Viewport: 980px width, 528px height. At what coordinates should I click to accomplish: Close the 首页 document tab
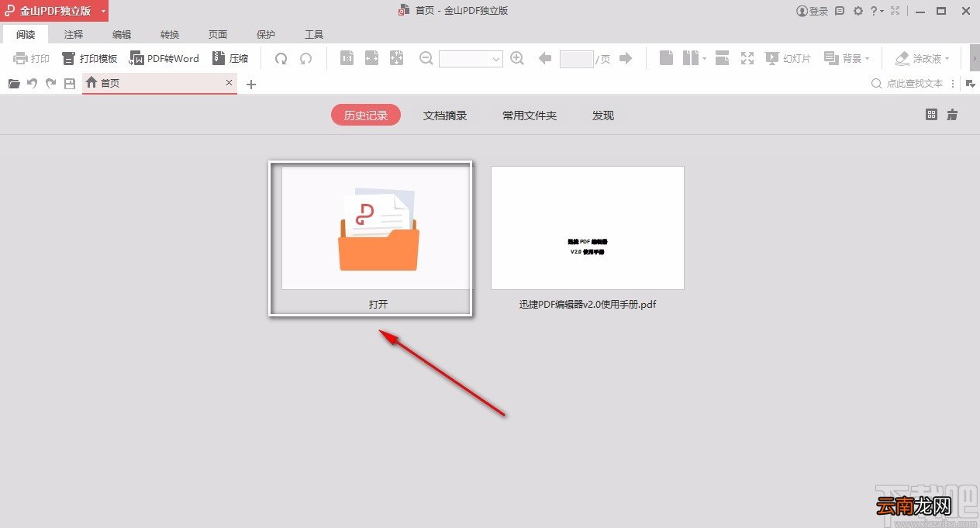pyautogui.click(x=229, y=82)
